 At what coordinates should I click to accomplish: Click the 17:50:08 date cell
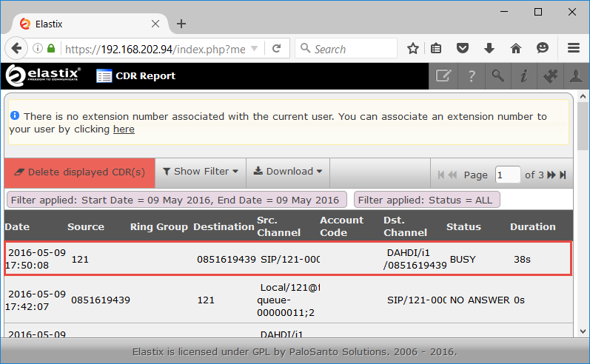[36, 259]
